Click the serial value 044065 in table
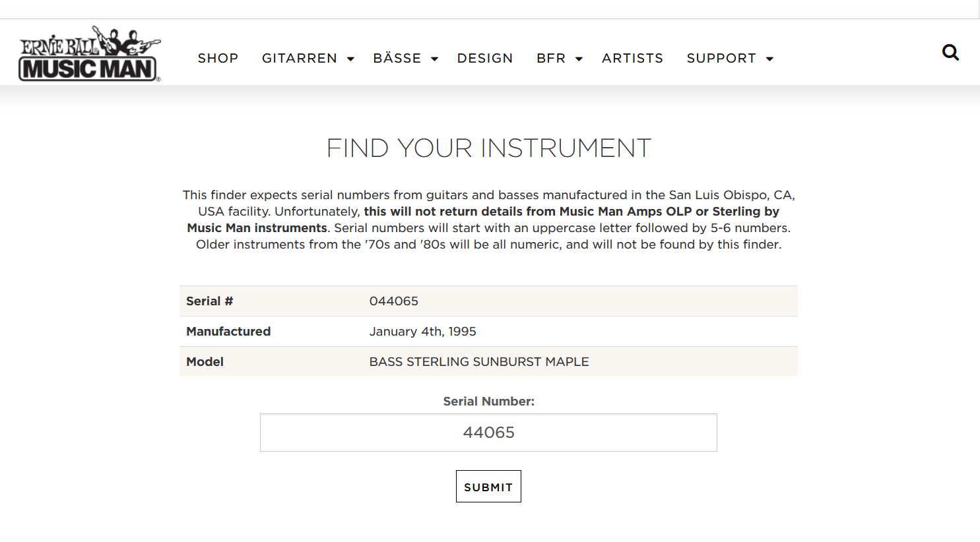Screen dimensions: 980x542 pyautogui.click(x=394, y=301)
